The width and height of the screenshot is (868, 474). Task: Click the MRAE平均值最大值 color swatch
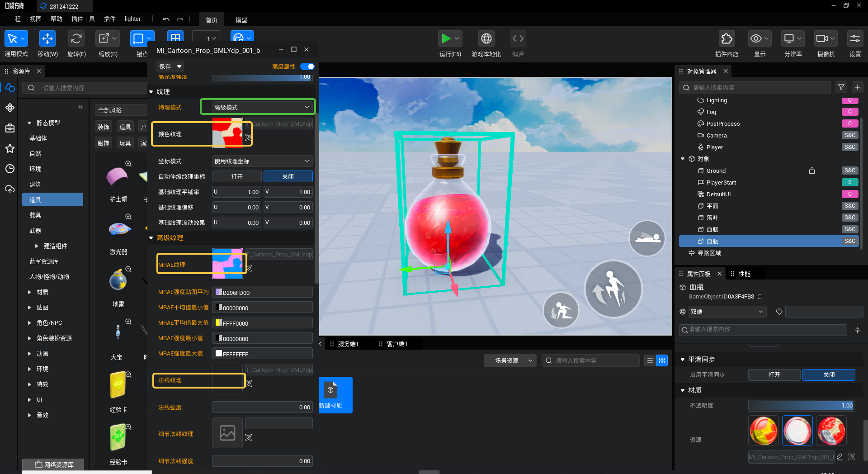click(219, 323)
